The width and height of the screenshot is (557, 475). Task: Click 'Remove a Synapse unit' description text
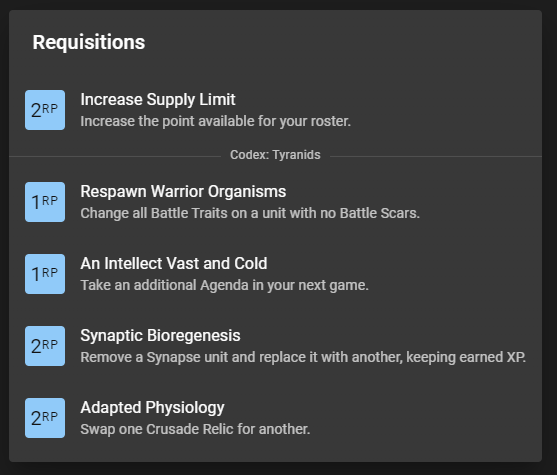(x=303, y=357)
